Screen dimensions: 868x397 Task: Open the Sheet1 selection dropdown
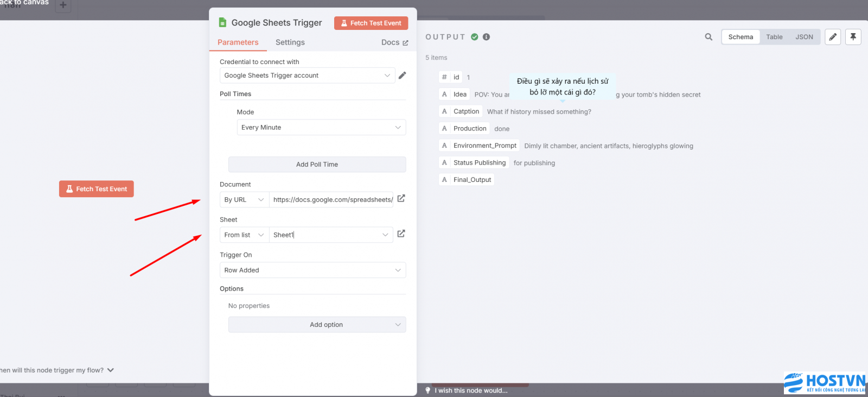click(x=331, y=235)
